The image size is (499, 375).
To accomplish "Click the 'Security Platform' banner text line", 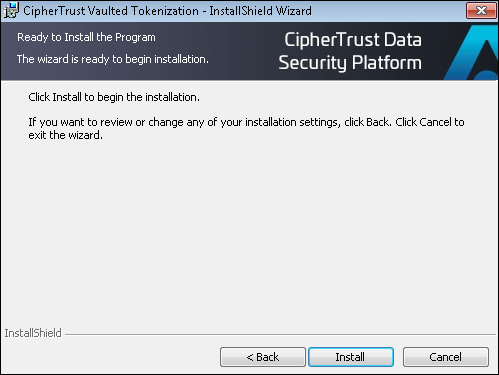I will tap(350, 63).
